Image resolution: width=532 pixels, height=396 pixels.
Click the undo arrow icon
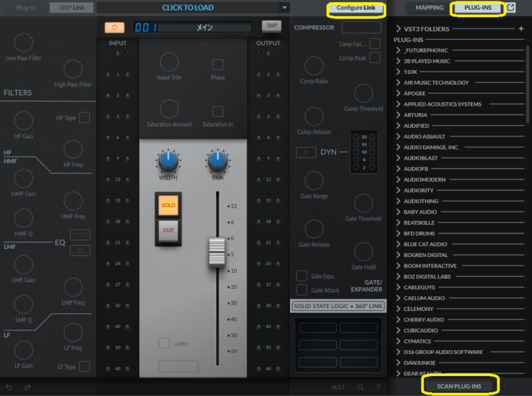click(9, 387)
